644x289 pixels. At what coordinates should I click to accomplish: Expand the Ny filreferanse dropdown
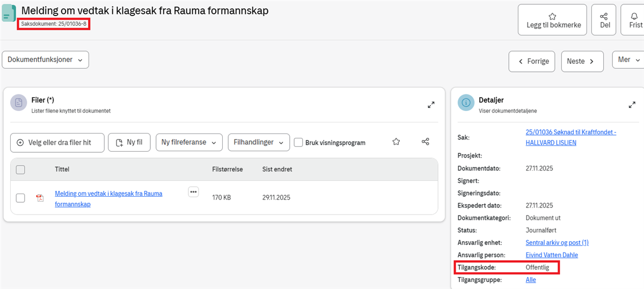[x=189, y=143]
